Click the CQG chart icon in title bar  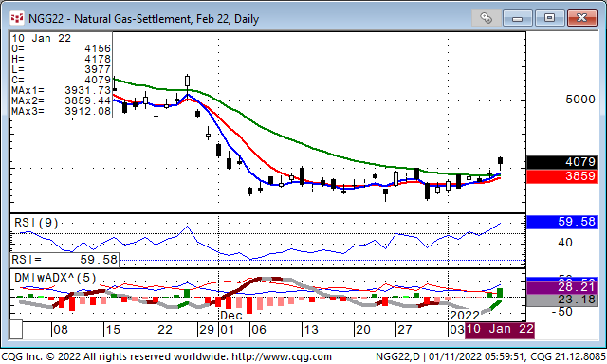(17, 18)
